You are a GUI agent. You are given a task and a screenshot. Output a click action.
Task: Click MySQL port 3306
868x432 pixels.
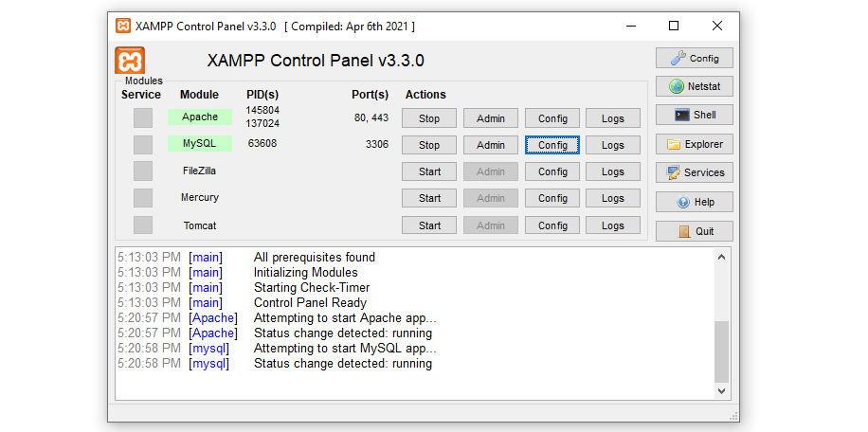[x=377, y=144]
